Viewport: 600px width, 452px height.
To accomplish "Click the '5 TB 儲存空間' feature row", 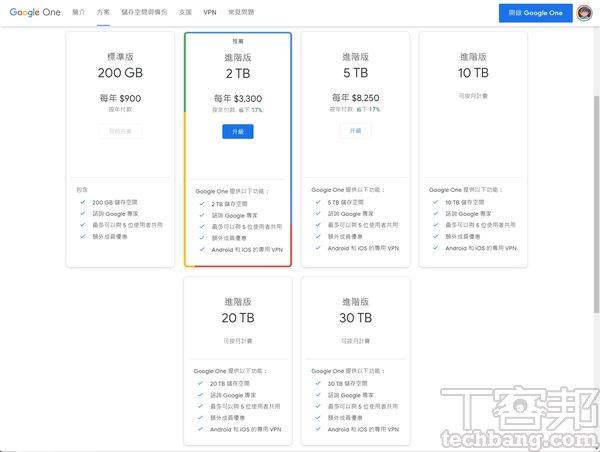I will (346, 202).
